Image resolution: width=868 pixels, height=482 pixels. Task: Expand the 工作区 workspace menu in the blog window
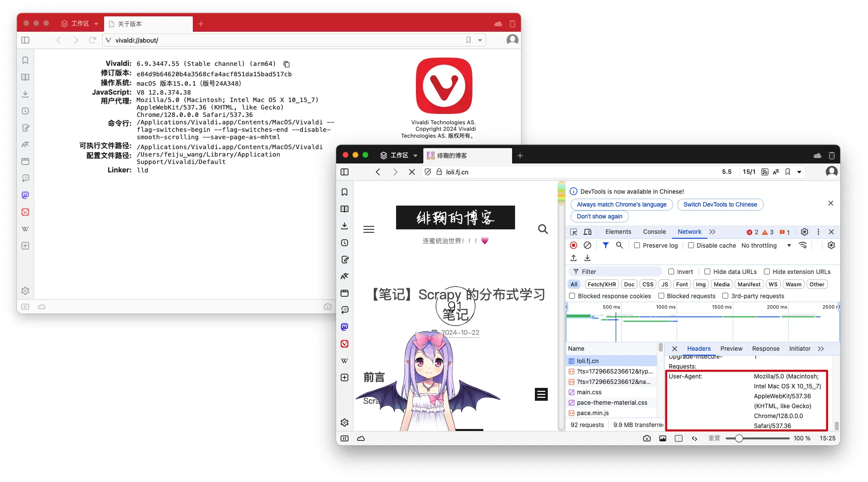tap(399, 156)
